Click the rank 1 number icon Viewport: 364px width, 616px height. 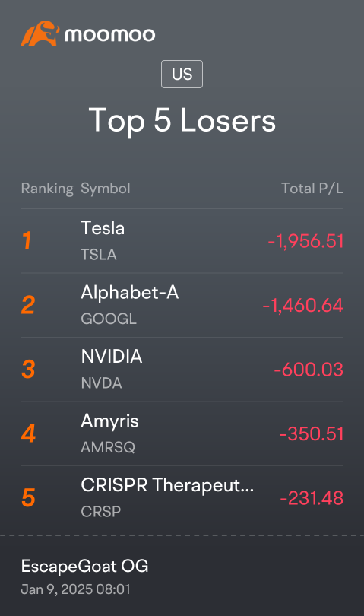click(x=27, y=241)
